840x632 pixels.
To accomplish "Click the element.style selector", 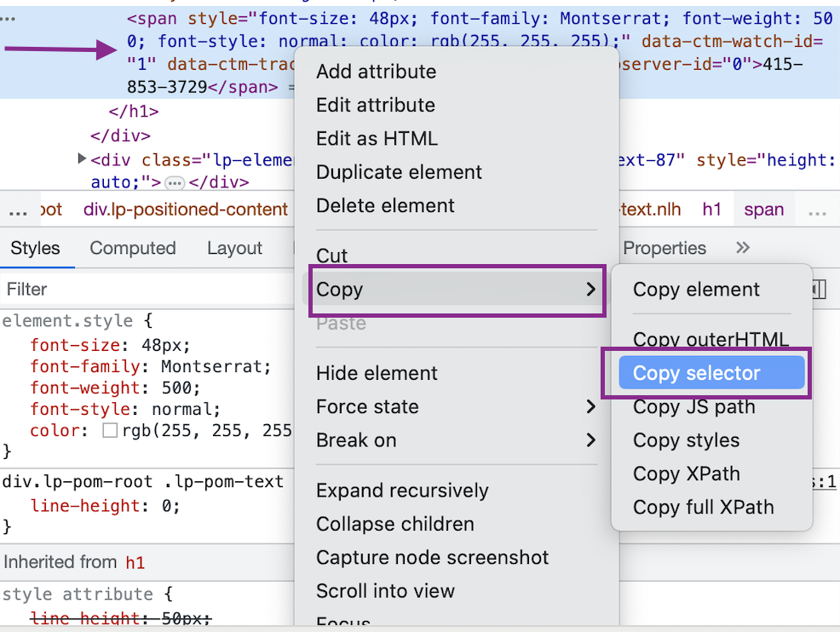I will (x=67, y=321).
